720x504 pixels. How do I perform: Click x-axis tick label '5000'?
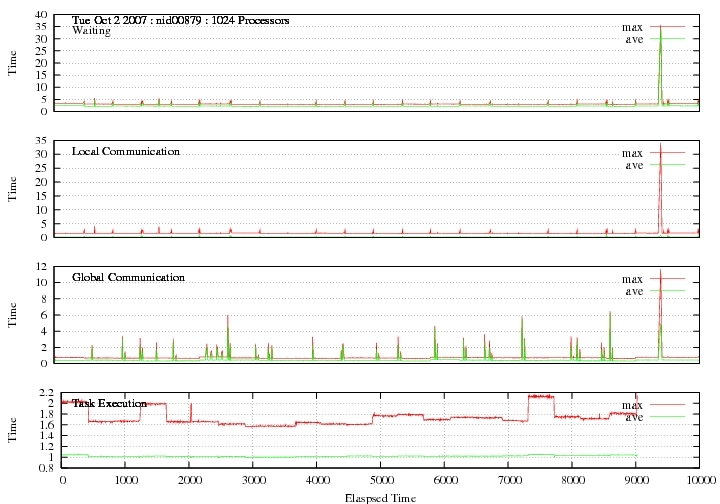(381, 481)
